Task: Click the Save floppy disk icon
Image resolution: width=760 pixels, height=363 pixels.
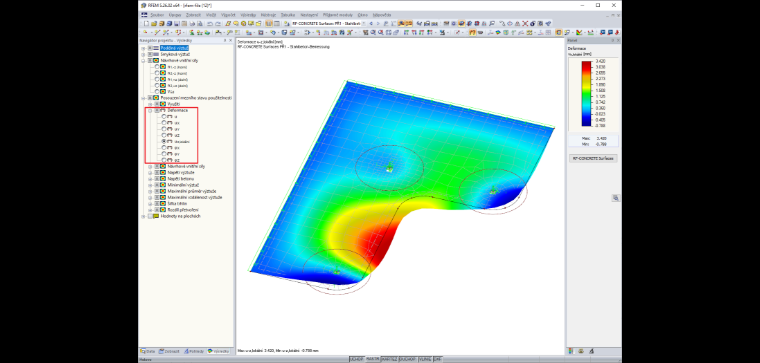Action: tap(176, 23)
